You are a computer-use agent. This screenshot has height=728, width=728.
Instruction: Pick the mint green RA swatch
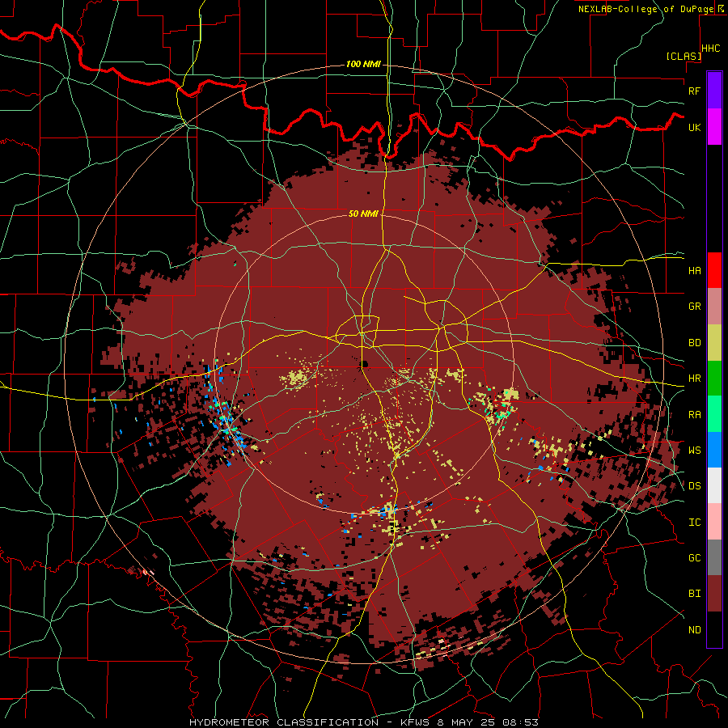[x=714, y=414]
